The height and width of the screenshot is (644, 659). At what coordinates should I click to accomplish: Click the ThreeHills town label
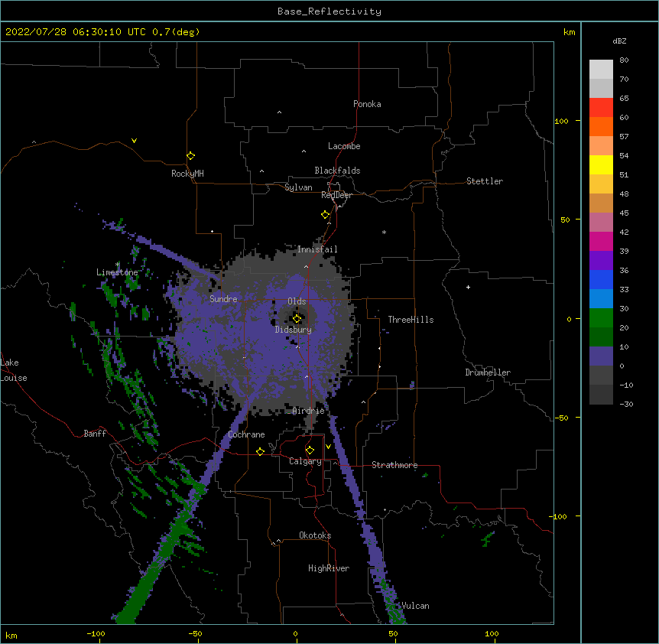[x=411, y=320]
